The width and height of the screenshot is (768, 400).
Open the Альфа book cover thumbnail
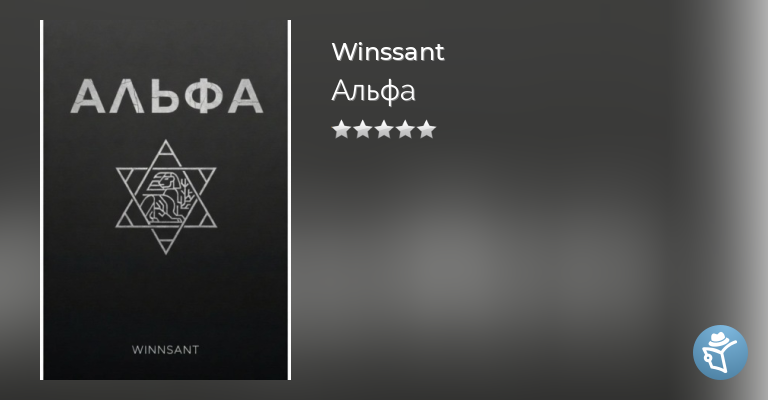[x=166, y=200]
